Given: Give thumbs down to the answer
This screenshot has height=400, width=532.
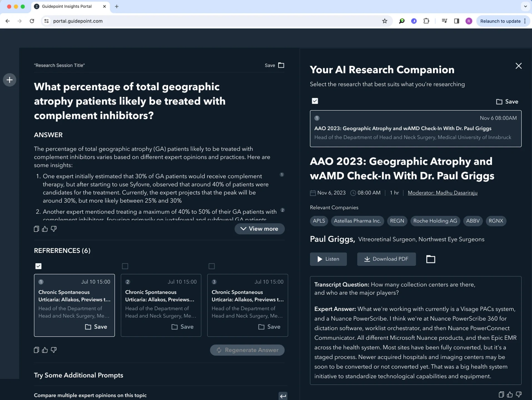Looking at the screenshot, I should (54, 229).
